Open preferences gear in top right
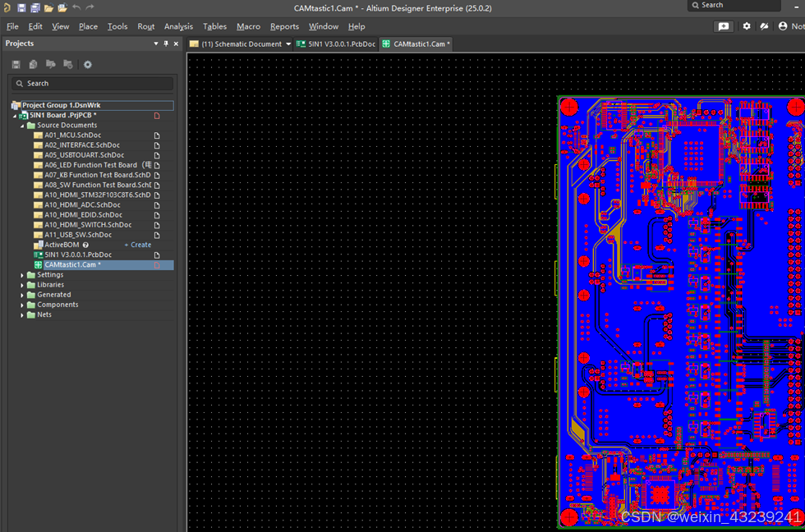805x532 pixels. [747, 26]
